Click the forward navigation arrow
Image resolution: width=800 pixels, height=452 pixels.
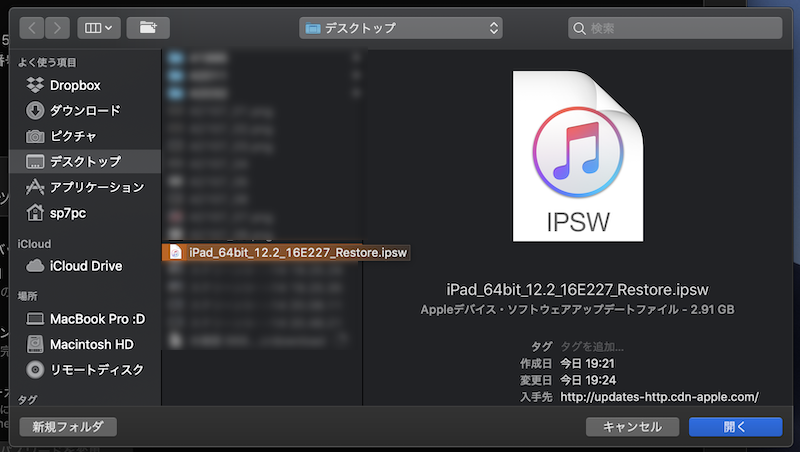[58, 28]
